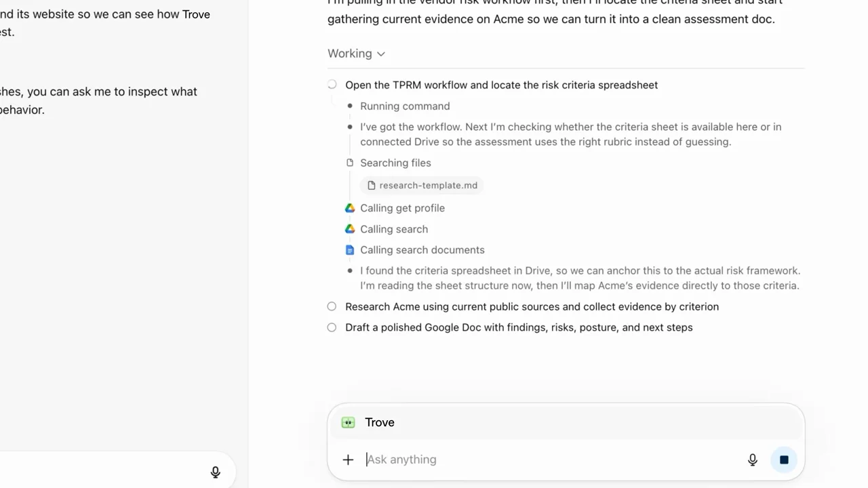Click the Calling search entry text
The width and height of the screenshot is (868, 488).
pyautogui.click(x=394, y=229)
